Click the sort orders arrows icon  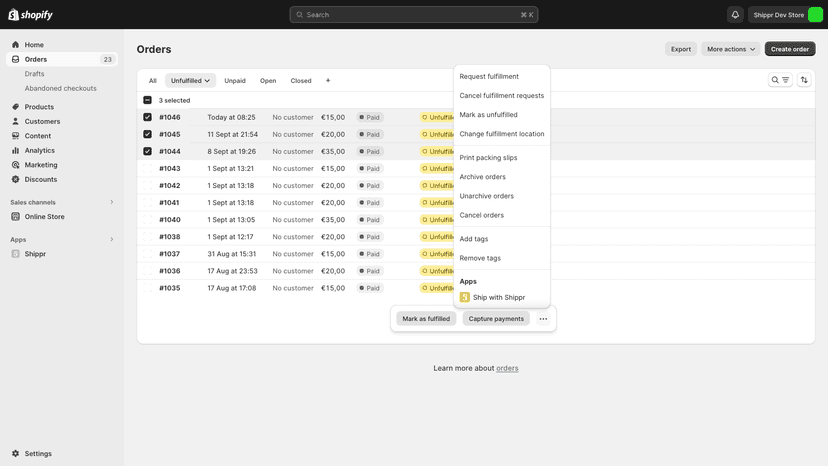(804, 80)
